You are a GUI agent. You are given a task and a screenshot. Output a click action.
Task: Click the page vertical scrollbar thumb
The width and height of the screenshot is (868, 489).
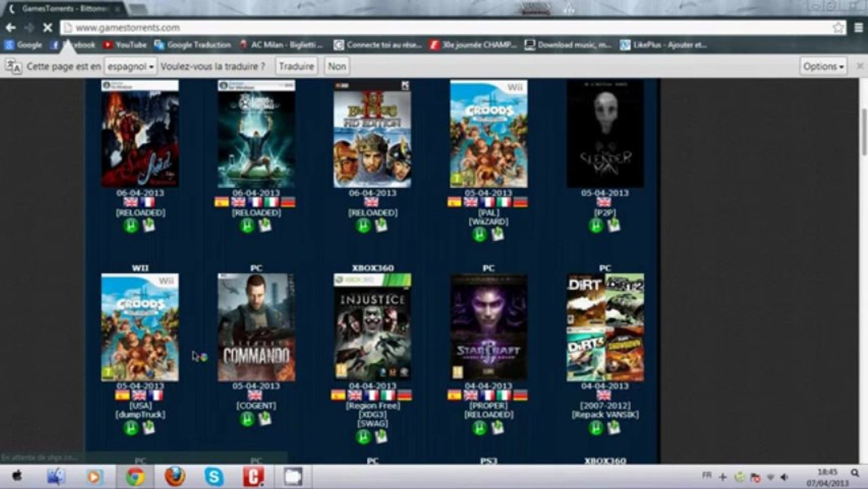point(864,131)
